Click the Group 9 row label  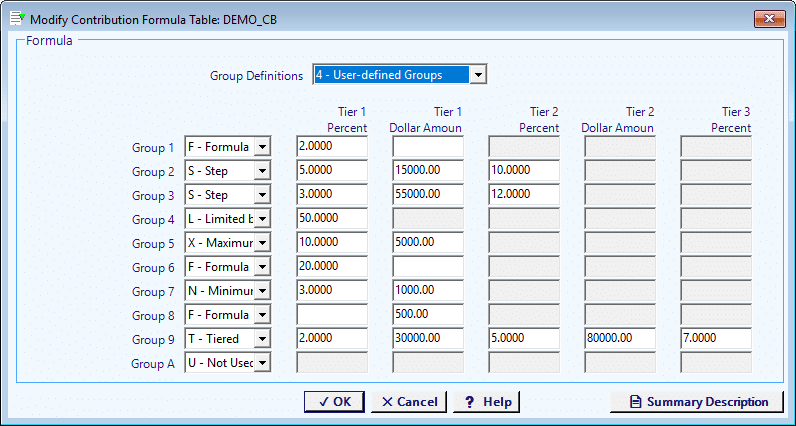[153, 340]
